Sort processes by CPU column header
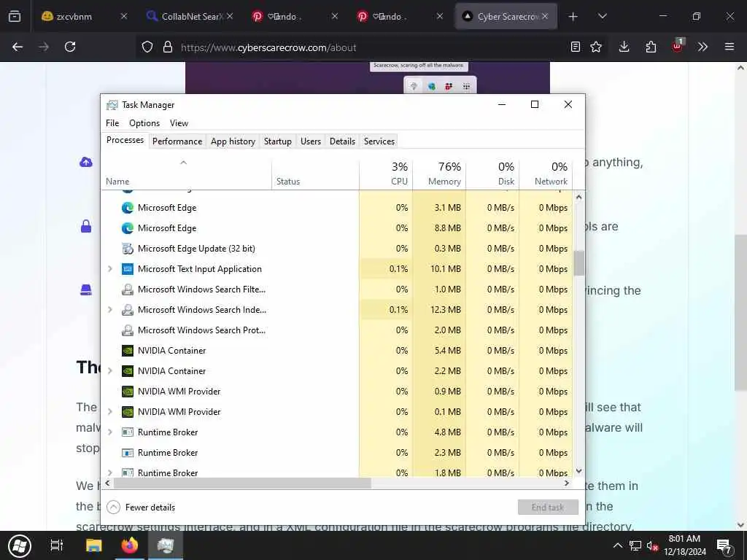747x560 pixels. (386, 174)
